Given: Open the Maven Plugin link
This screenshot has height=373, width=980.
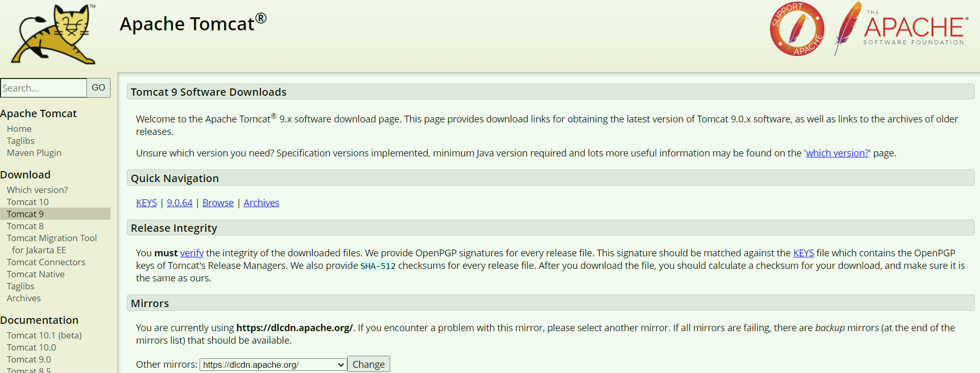Looking at the screenshot, I should coord(34,153).
